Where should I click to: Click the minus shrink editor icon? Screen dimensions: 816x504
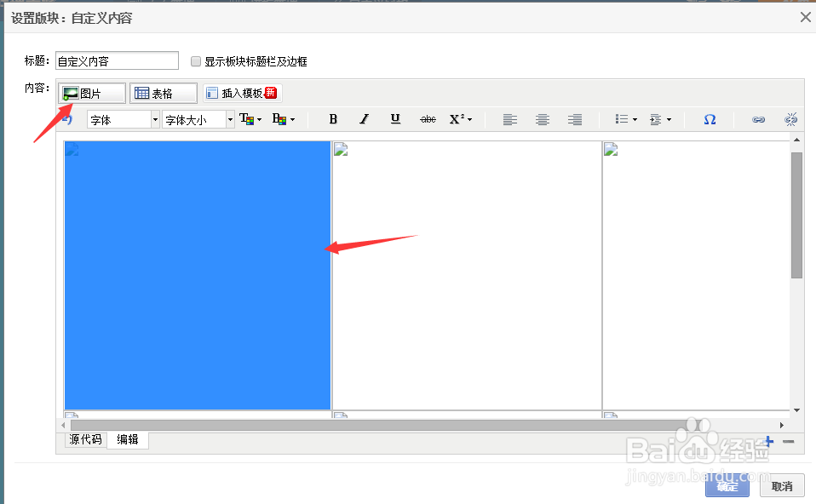[x=789, y=442]
